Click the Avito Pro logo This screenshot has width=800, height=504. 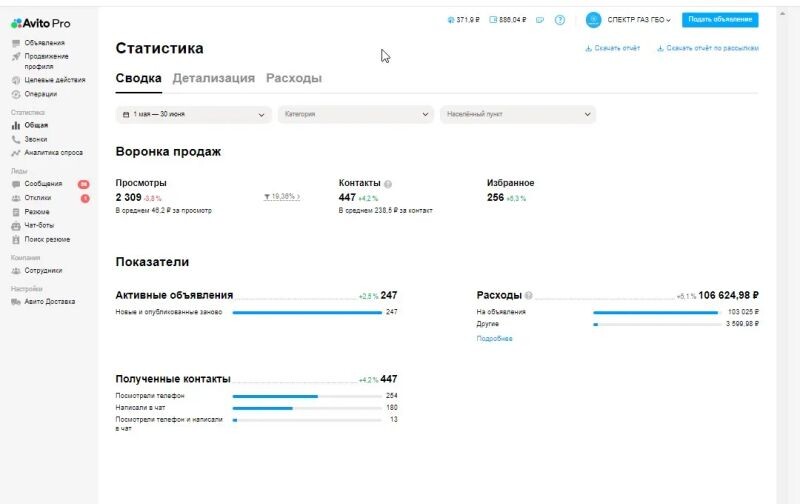(41, 23)
